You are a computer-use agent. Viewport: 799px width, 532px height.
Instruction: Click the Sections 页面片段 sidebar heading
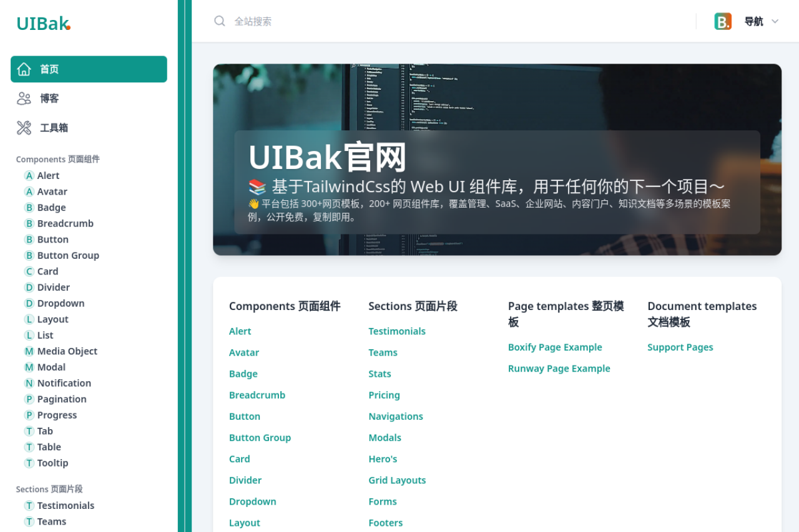click(x=49, y=489)
